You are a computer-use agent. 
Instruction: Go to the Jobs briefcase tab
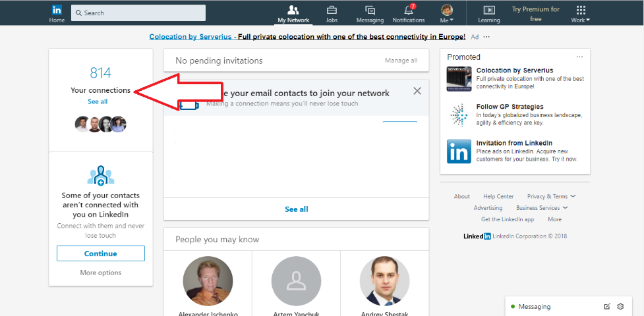332,14
